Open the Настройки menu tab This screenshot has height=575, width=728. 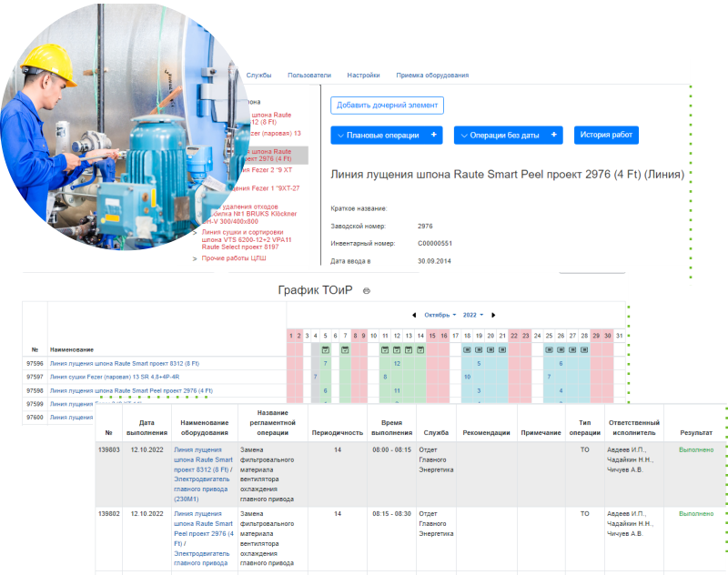click(x=363, y=76)
